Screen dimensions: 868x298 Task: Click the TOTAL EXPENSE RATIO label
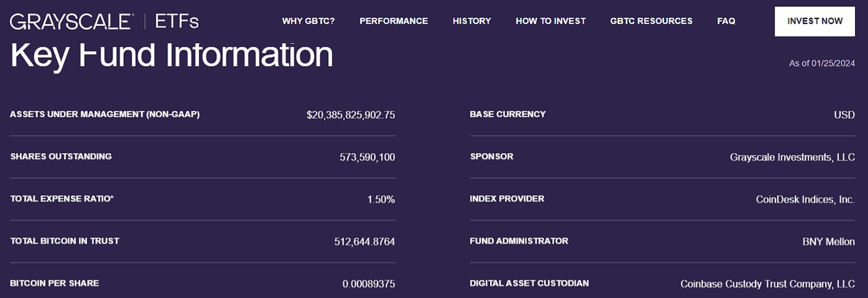(62, 199)
